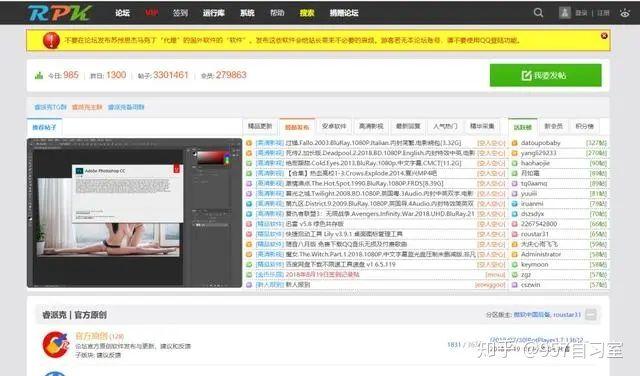Open the 捐赠论坛 nav item
This screenshot has width=640, height=376.
[344, 13]
